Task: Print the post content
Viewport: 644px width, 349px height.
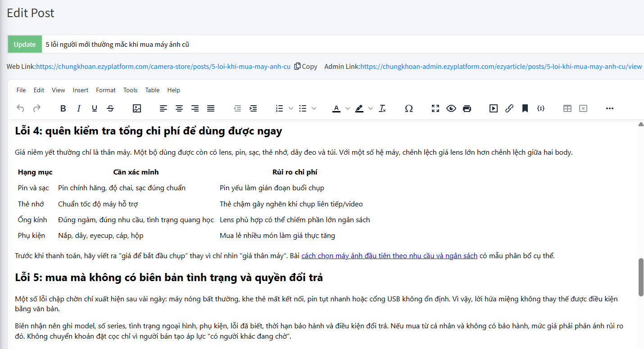Action: click(467, 108)
